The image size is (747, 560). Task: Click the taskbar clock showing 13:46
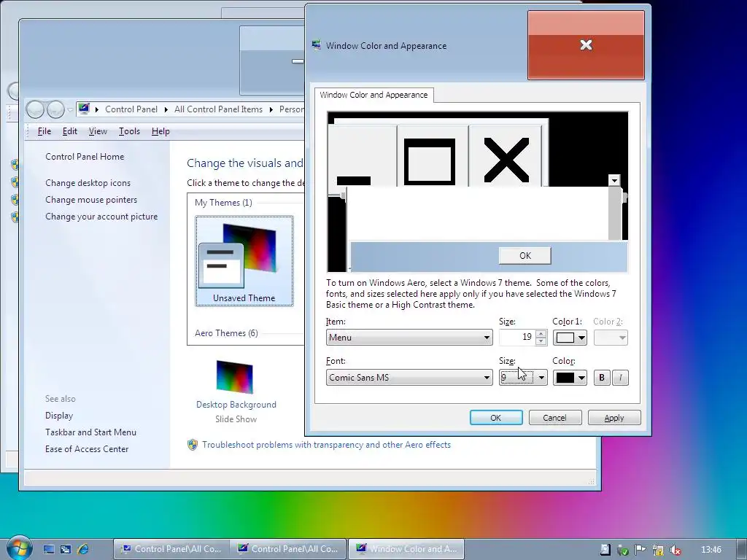[x=711, y=550]
